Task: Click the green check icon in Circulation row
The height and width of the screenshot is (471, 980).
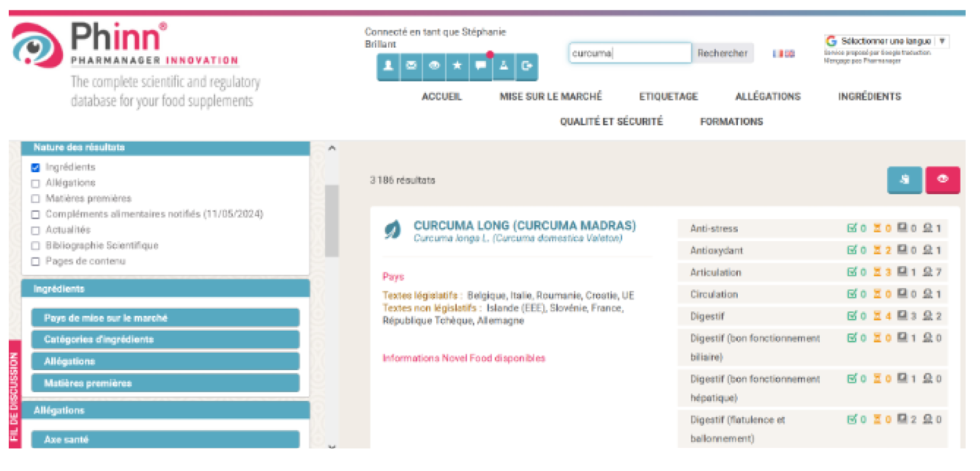Action: point(852,294)
